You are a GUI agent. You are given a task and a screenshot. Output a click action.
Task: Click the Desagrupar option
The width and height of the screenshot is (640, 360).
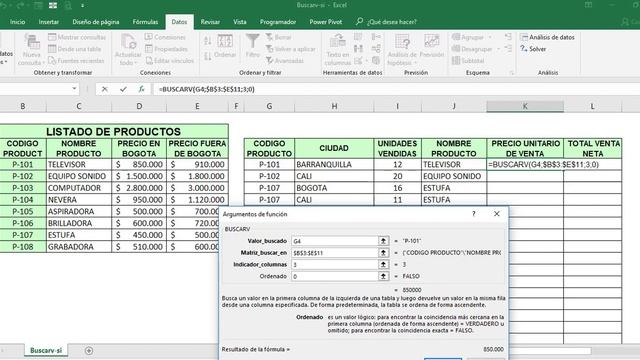pos(472,49)
